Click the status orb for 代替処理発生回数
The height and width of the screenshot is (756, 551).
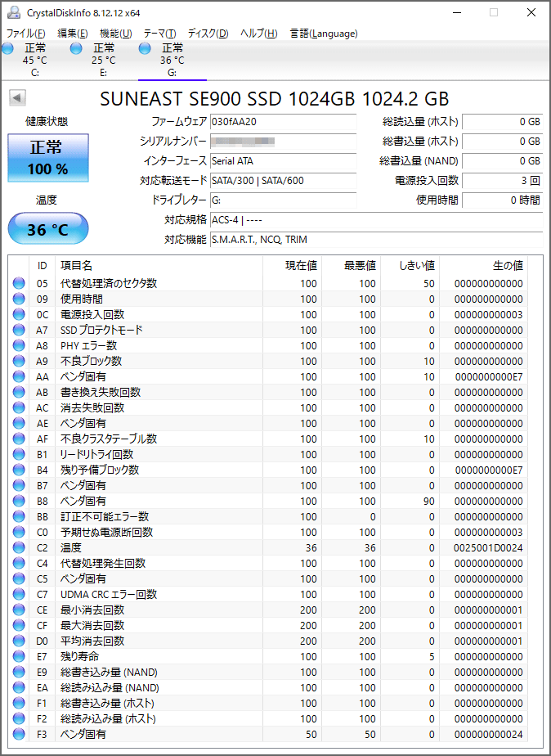pos(19,563)
